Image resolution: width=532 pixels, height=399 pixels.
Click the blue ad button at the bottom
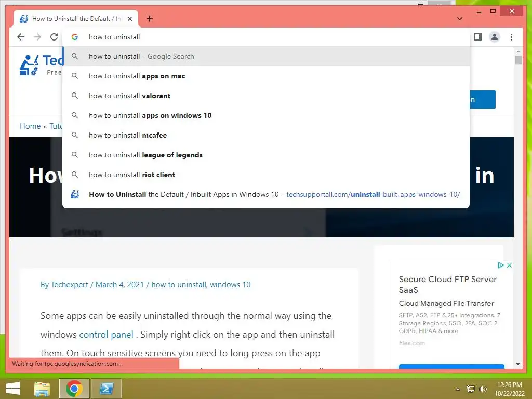pyautogui.click(x=451, y=366)
